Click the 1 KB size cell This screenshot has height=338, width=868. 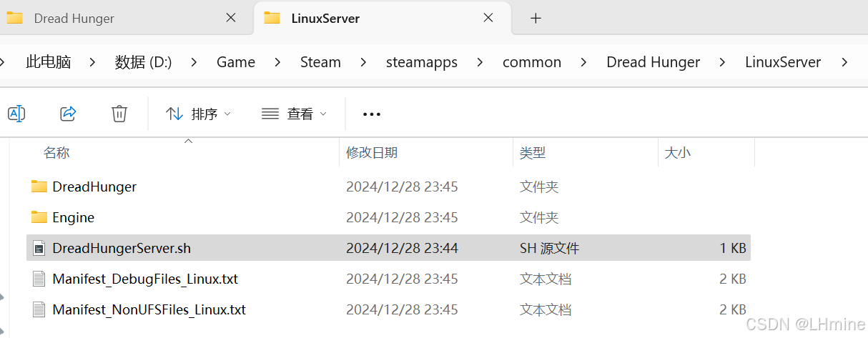click(733, 248)
